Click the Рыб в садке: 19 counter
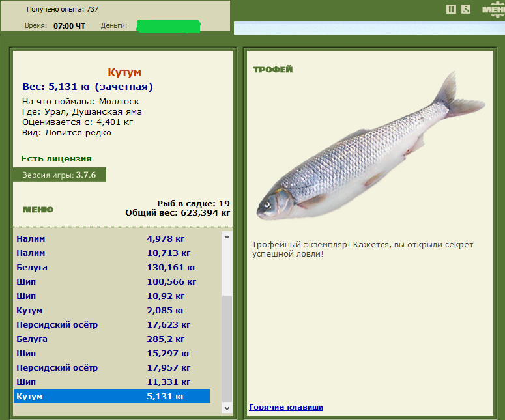505x420 pixels. pyautogui.click(x=194, y=203)
